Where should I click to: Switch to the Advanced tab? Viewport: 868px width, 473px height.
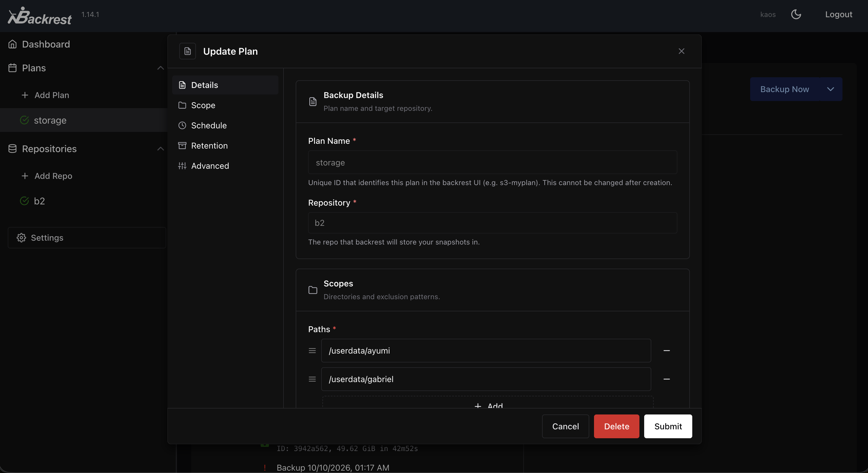[x=225, y=166]
